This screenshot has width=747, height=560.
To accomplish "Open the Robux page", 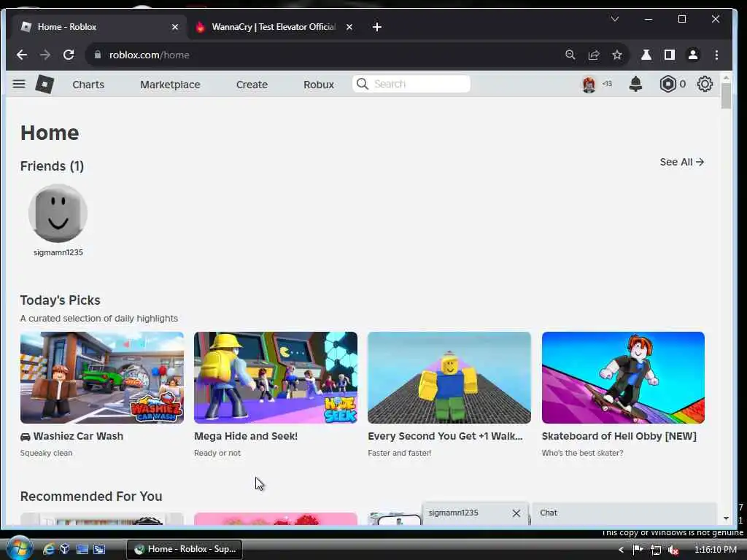I will [319, 85].
